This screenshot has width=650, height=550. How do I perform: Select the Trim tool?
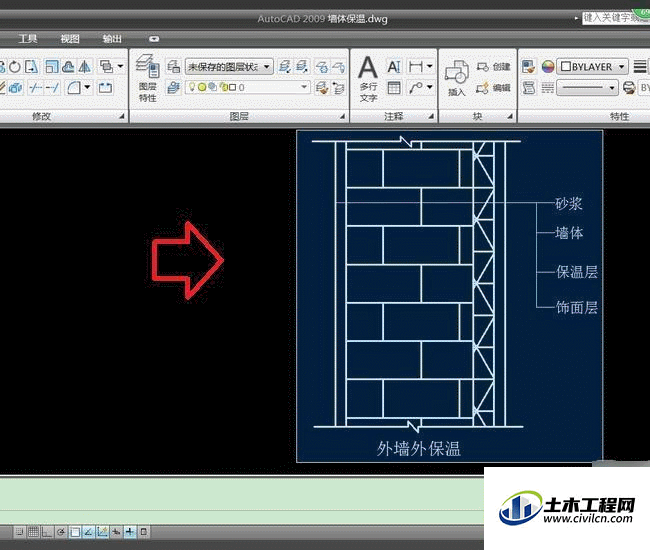point(35,87)
